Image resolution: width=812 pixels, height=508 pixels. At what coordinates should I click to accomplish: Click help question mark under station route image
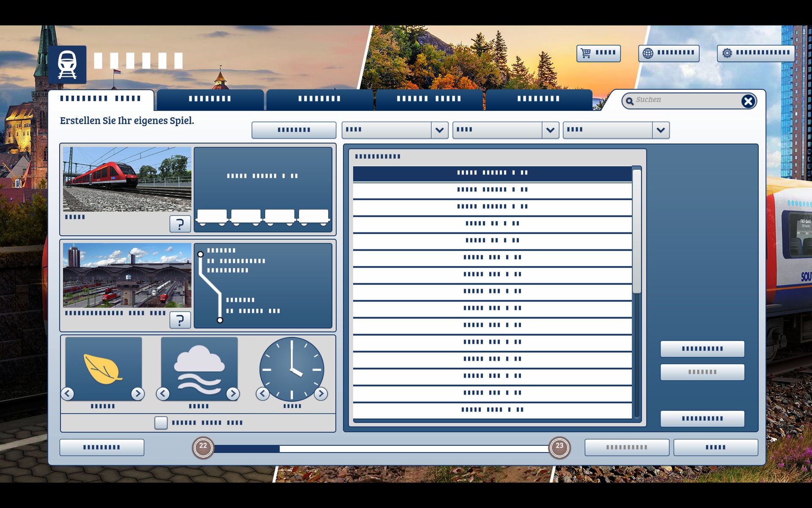click(180, 320)
